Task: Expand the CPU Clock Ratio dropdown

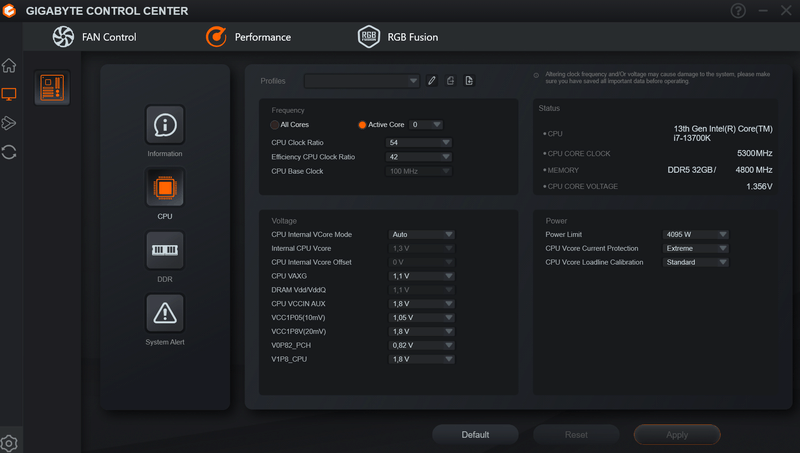Action: (418, 142)
